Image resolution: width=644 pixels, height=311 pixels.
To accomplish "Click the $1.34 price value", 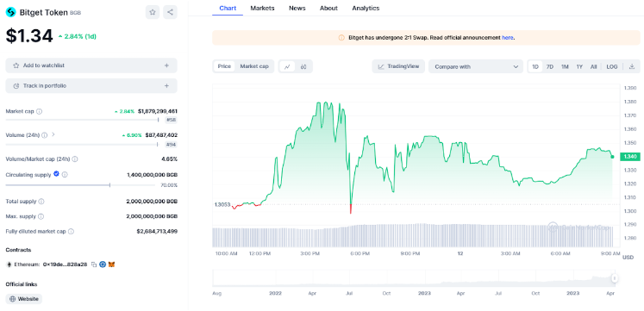I will [29, 36].
